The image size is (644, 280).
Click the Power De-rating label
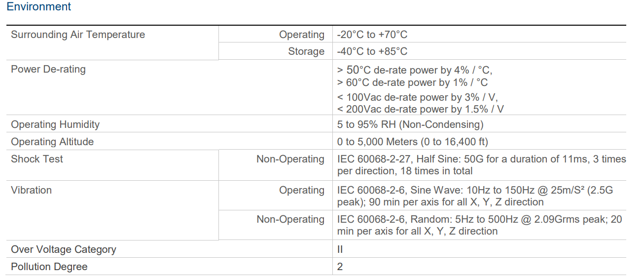click(x=48, y=69)
